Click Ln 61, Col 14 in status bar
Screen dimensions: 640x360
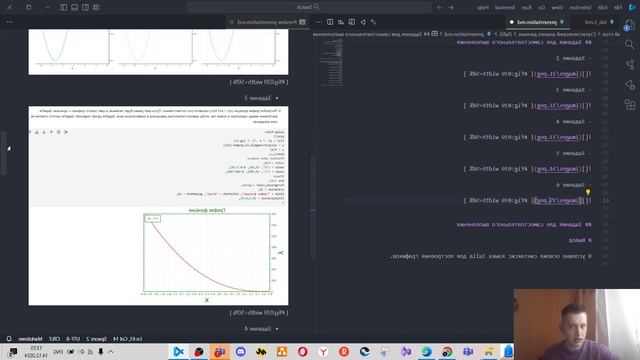pos(128,339)
